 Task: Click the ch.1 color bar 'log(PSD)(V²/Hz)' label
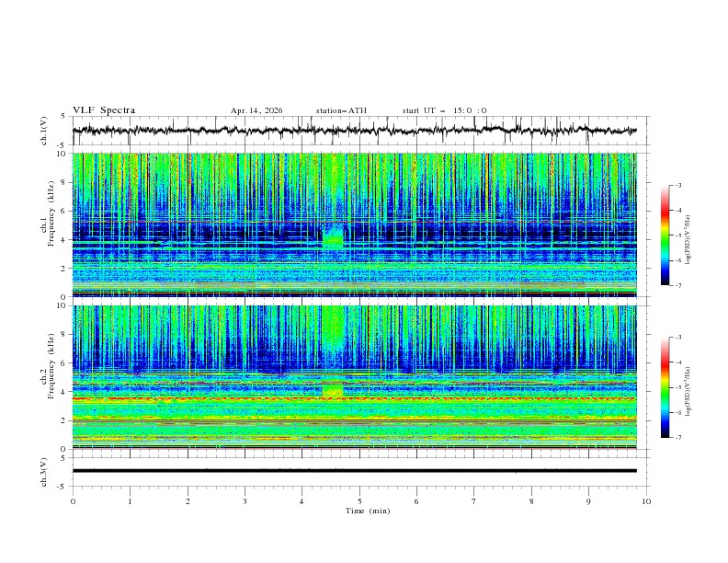point(688,240)
